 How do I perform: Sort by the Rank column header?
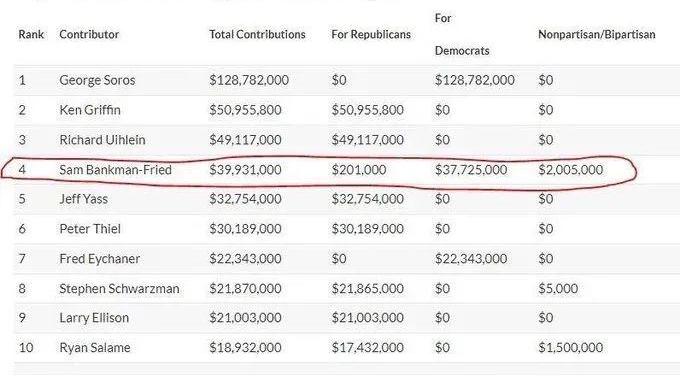point(31,34)
